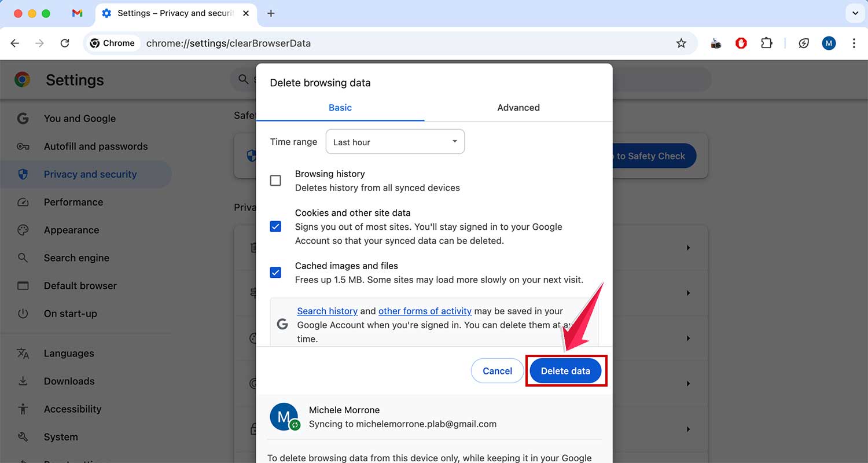
Task: Click the bookmark star in the address bar
Action: coord(682,43)
